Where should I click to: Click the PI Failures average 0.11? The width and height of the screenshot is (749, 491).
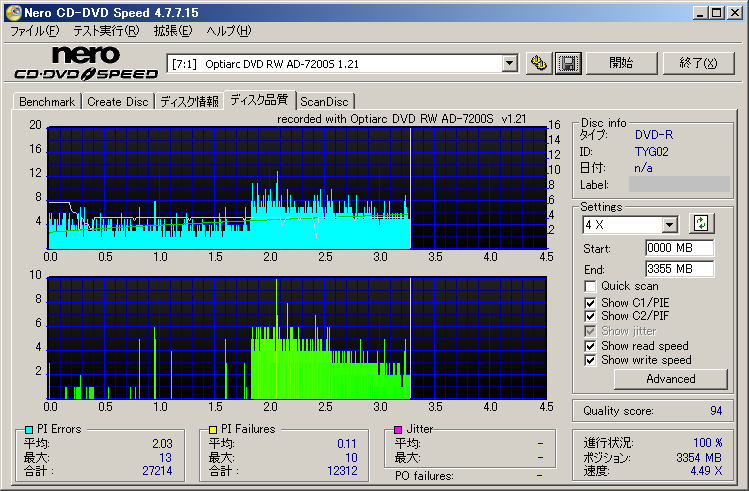pos(347,444)
